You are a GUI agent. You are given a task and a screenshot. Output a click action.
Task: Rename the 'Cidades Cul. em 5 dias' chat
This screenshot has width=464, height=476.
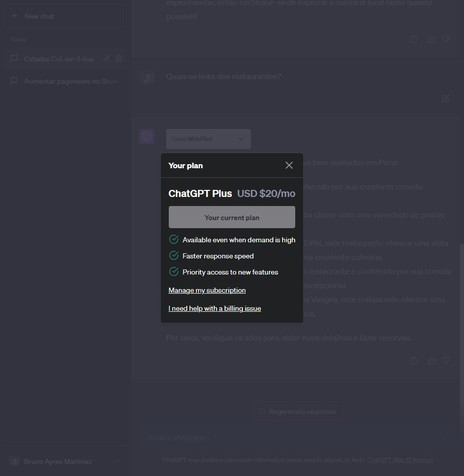click(106, 58)
